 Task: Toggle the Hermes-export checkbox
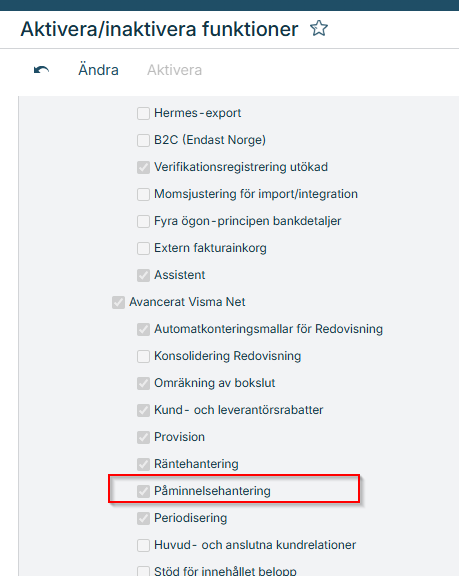tap(143, 113)
